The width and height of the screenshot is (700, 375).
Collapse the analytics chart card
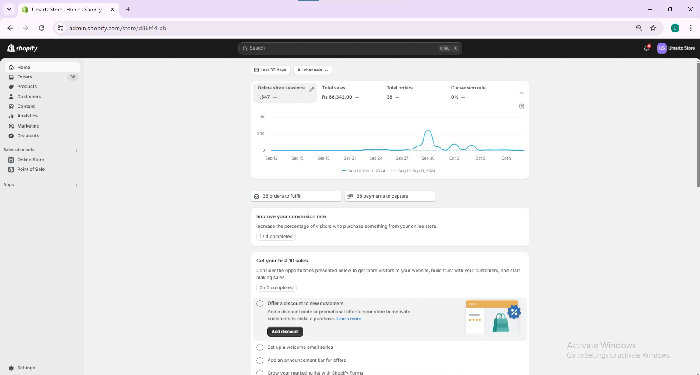coord(521,93)
